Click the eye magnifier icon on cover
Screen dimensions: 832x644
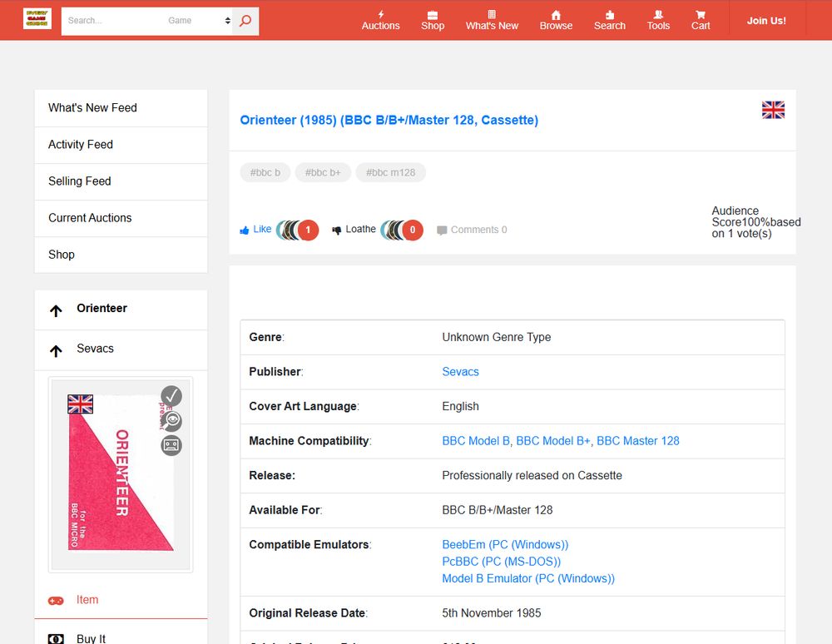coord(171,421)
